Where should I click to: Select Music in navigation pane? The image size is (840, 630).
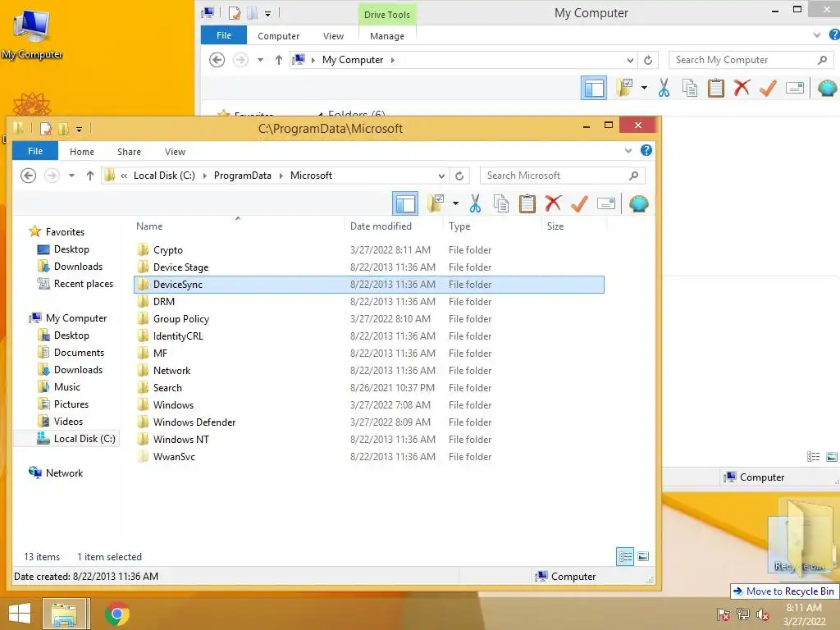pyautogui.click(x=67, y=387)
